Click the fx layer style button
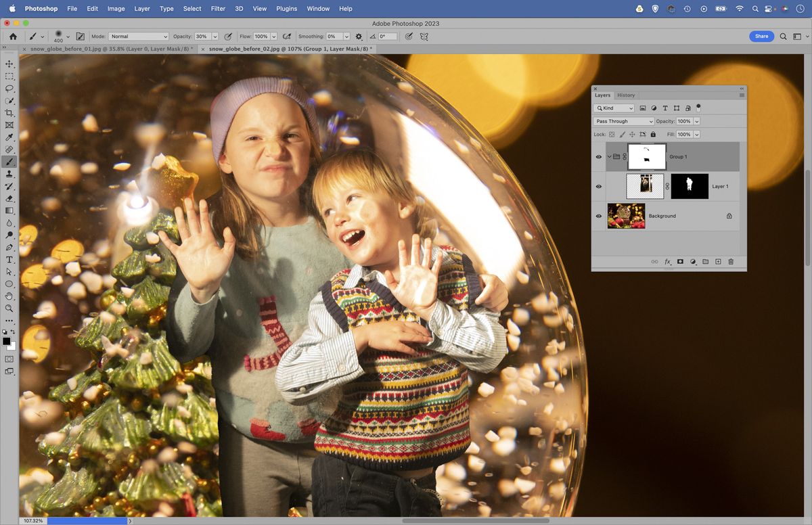The height and width of the screenshot is (525, 812). point(667,262)
